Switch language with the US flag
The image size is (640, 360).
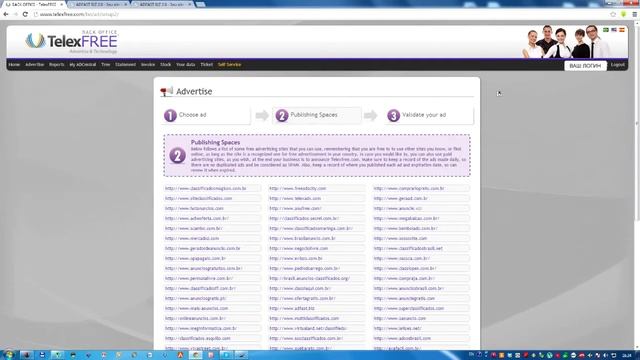614,30
